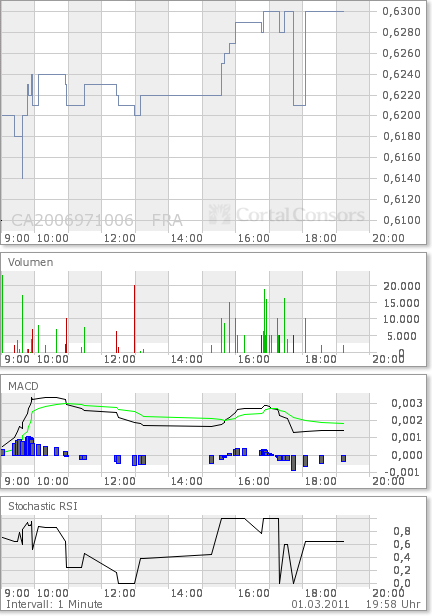
Task: Click 16:00 on the Stochastic RSI time axis
Action: tap(254, 593)
